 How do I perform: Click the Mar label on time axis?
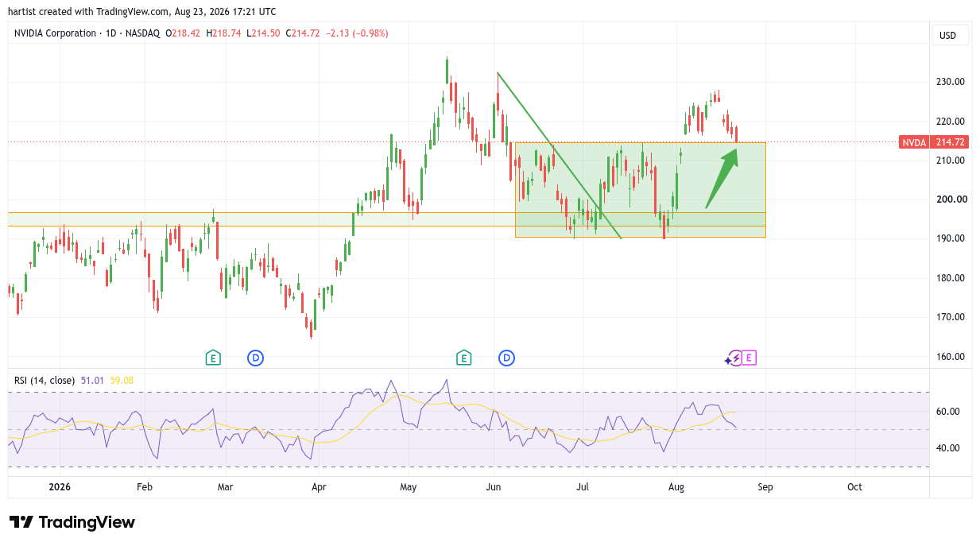[x=225, y=486]
